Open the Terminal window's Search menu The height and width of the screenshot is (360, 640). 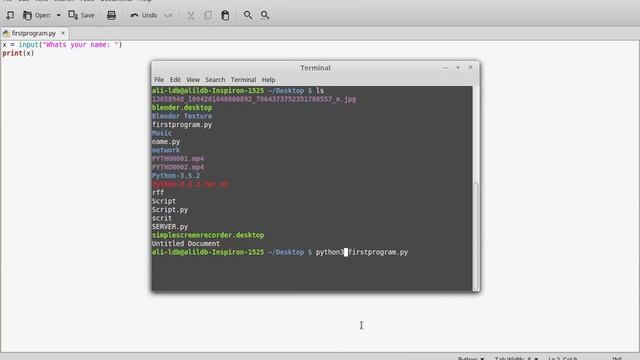coord(215,80)
